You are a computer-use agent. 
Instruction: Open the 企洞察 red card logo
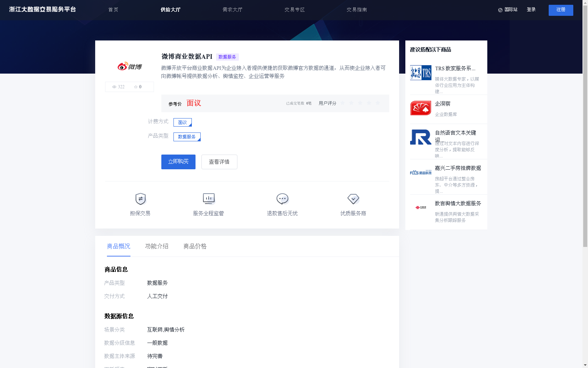point(421,108)
